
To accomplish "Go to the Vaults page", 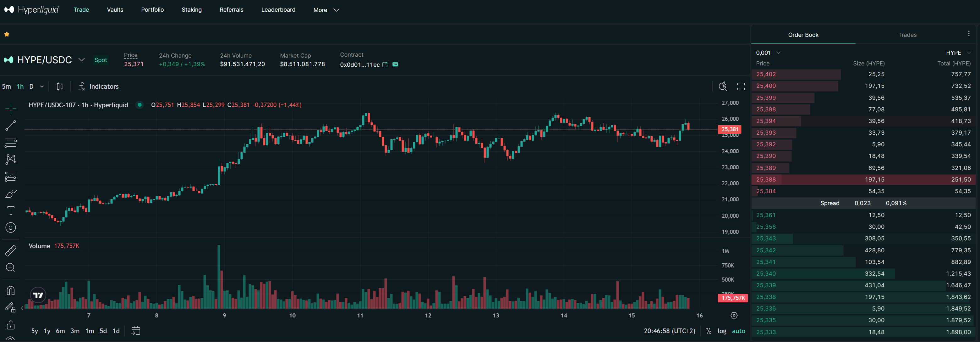I will pos(115,9).
